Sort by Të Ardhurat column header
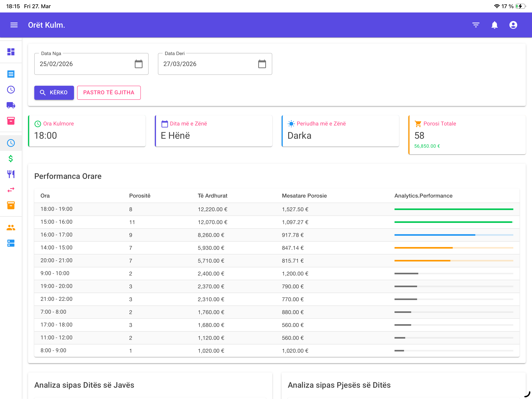This screenshot has width=532, height=399. click(212, 196)
